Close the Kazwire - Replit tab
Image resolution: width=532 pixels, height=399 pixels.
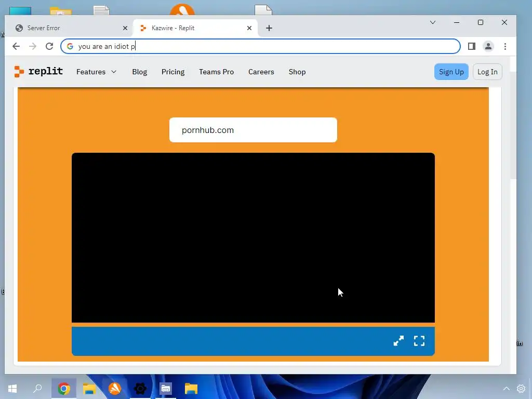click(249, 28)
